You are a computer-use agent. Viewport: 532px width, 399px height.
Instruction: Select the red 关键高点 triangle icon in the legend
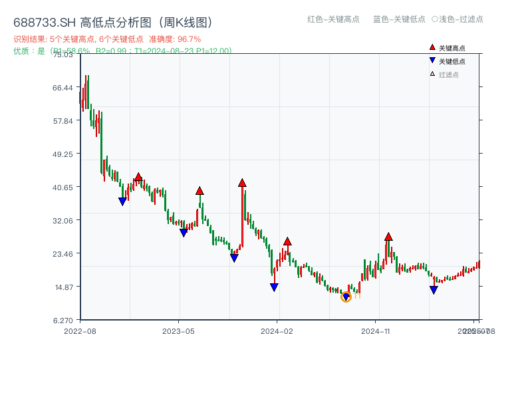pos(432,47)
